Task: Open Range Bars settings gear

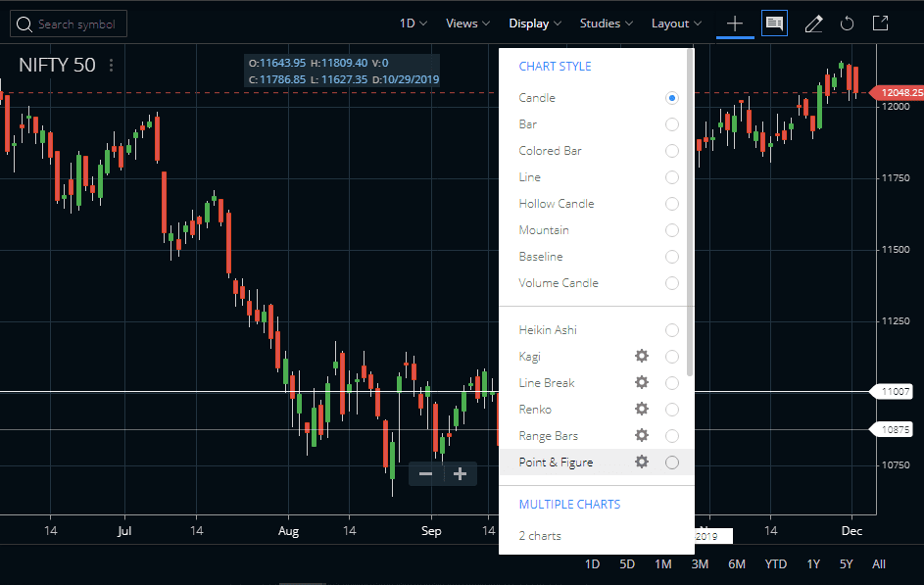Action: 642,435
